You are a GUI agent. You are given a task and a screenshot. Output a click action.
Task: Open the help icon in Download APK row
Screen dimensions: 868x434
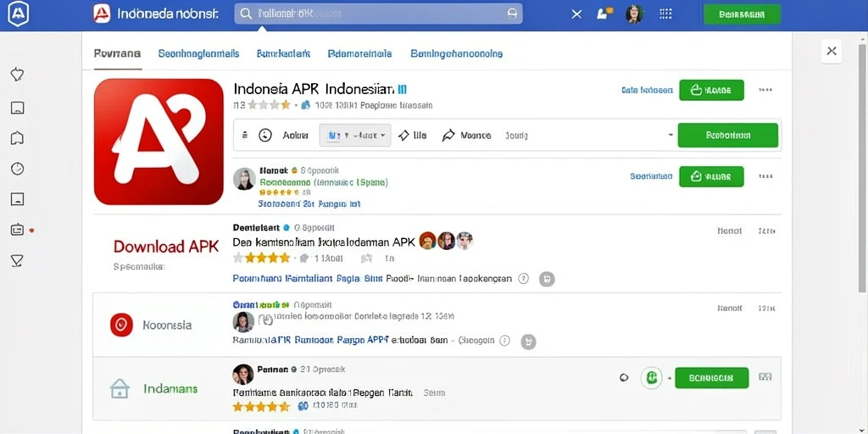pyautogui.click(x=523, y=278)
